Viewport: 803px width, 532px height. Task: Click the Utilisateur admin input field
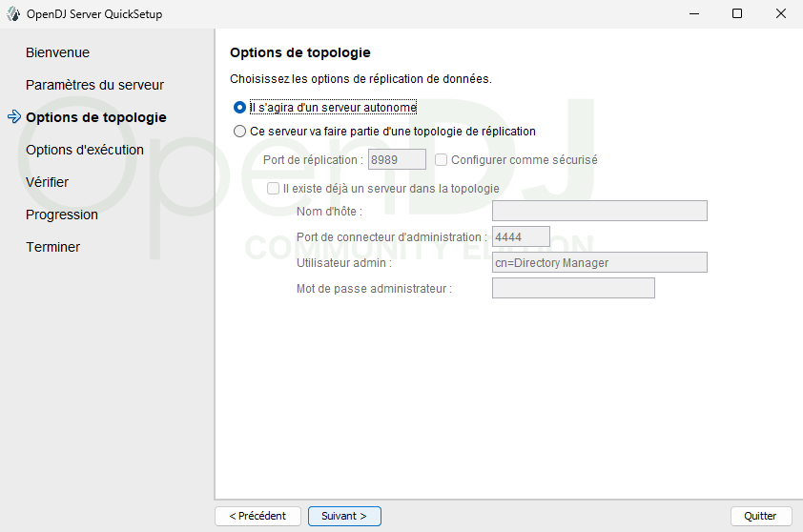pyautogui.click(x=599, y=262)
